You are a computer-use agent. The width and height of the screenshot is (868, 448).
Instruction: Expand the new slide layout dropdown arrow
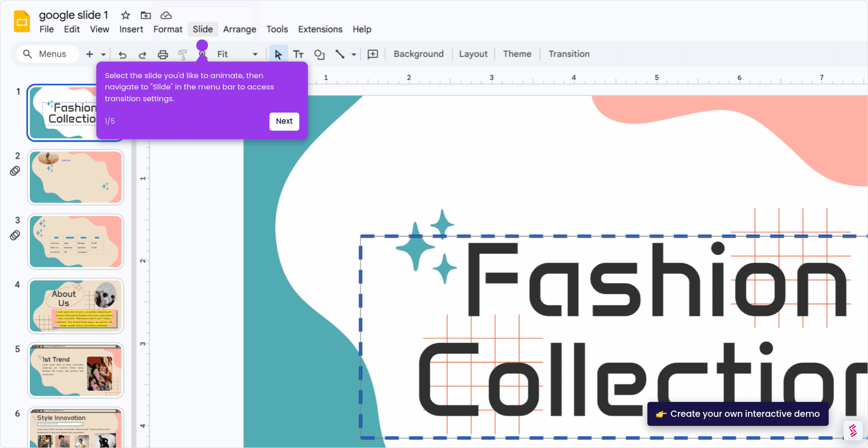point(104,55)
